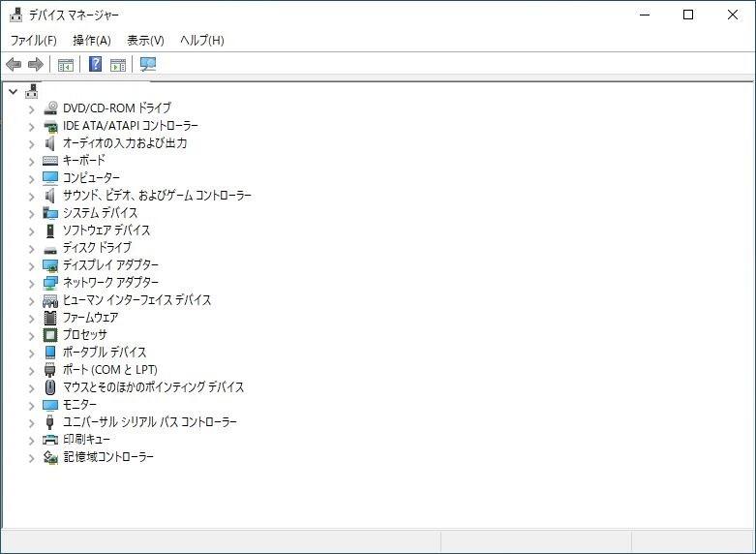Click the speaker icon for オーディオの入力および出力
The height and width of the screenshot is (554, 756).
[50, 143]
